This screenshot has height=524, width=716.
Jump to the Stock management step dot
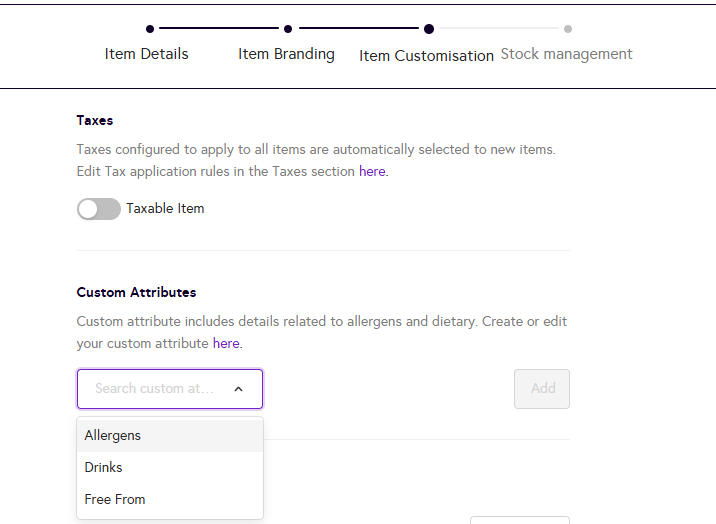pyautogui.click(x=567, y=29)
